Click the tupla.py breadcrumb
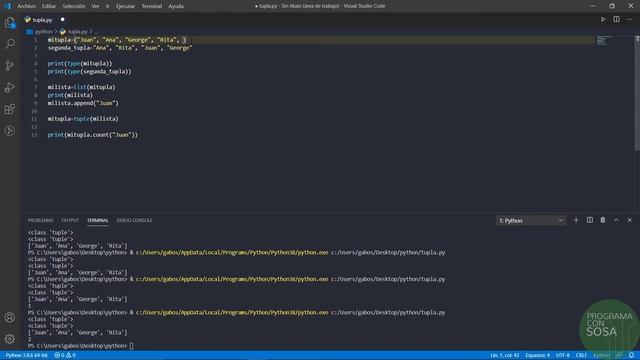The image size is (640, 360). [x=77, y=31]
